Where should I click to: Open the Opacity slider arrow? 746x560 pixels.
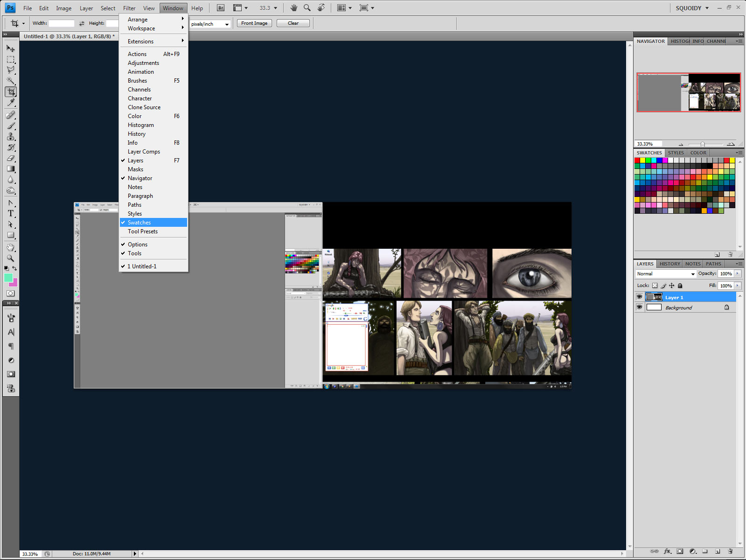click(x=738, y=273)
